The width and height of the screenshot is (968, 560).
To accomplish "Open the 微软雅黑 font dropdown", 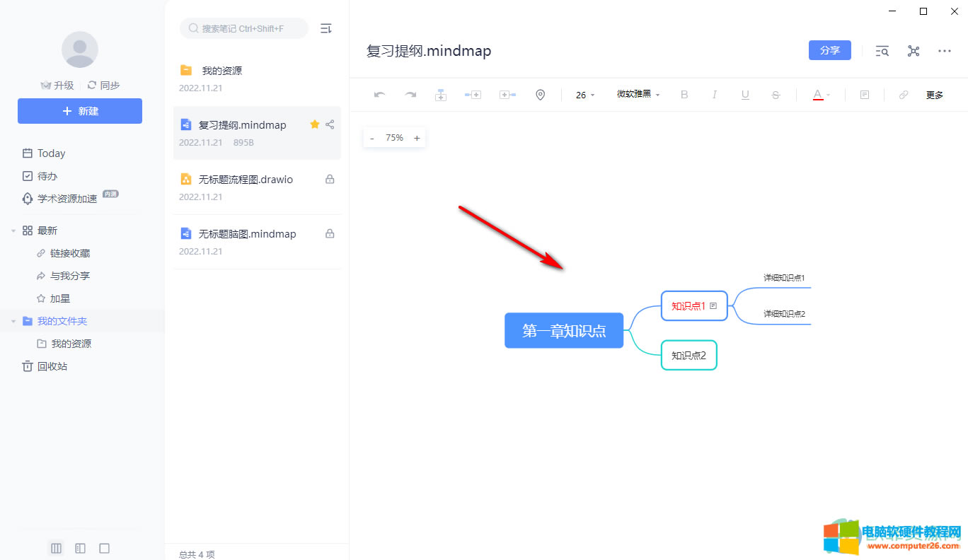I will (x=638, y=95).
